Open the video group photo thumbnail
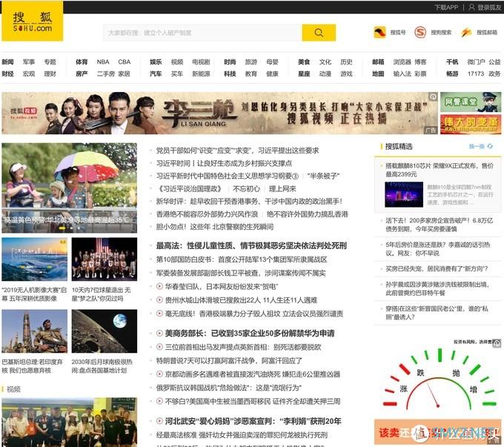504x447 pixels. (69, 422)
